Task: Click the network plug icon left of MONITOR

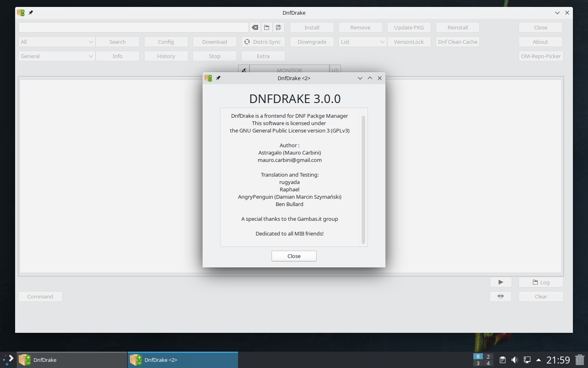Action: click(x=244, y=70)
